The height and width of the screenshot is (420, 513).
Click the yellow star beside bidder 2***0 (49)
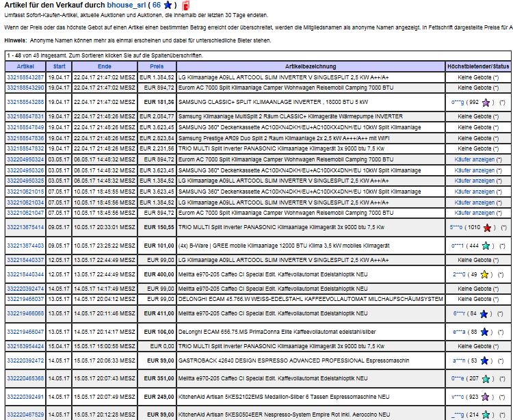click(484, 275)
